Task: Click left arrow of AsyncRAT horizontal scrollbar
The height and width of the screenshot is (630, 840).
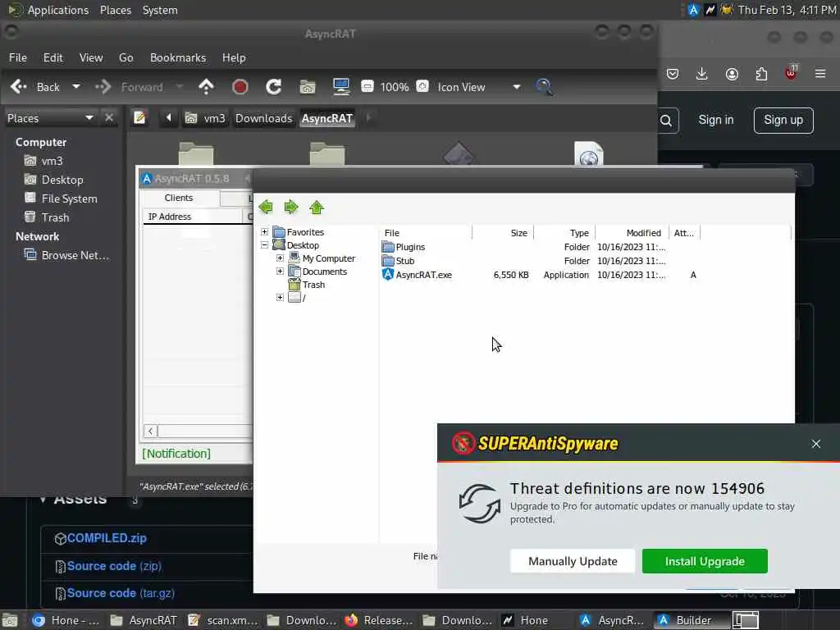Action: click(x=151, y=431)
